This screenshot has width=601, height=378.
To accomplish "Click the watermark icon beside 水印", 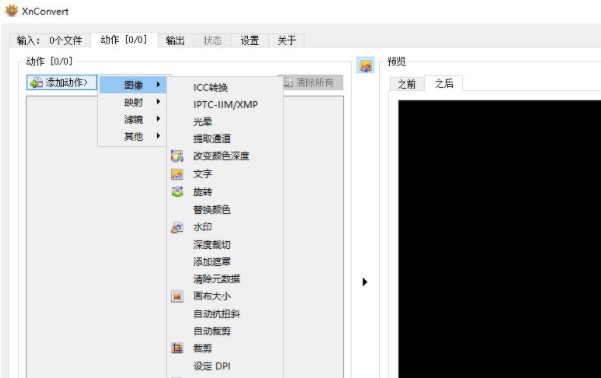I will point(177,227).
